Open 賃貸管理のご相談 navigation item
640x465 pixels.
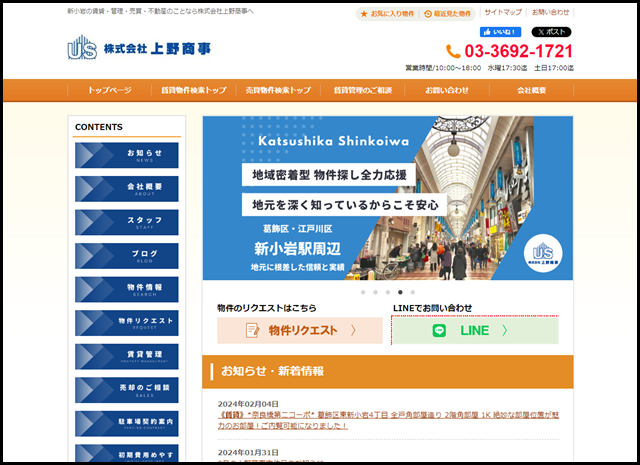pyautogui.click(x=362, y=90)
